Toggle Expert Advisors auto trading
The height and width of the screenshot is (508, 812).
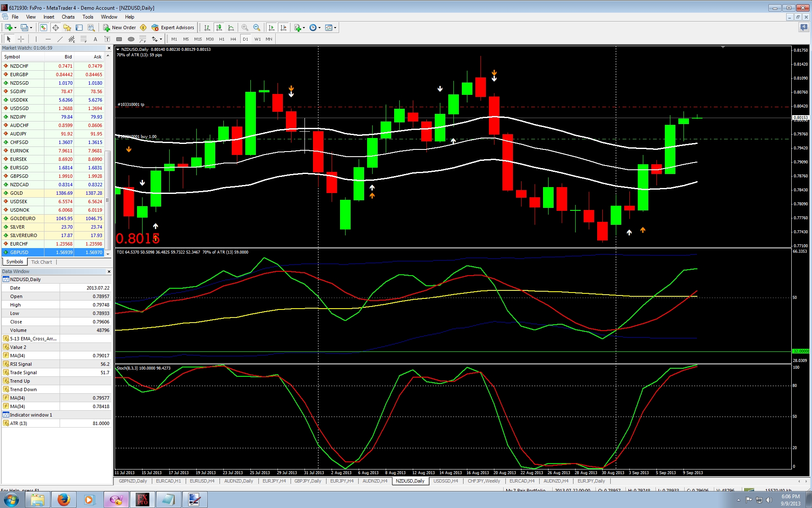tap(173, 28)
